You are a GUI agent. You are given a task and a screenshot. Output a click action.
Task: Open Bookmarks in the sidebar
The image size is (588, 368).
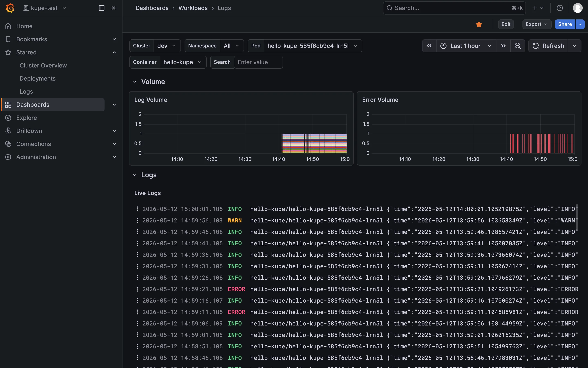pyautogui.click(x=32, y=39)
